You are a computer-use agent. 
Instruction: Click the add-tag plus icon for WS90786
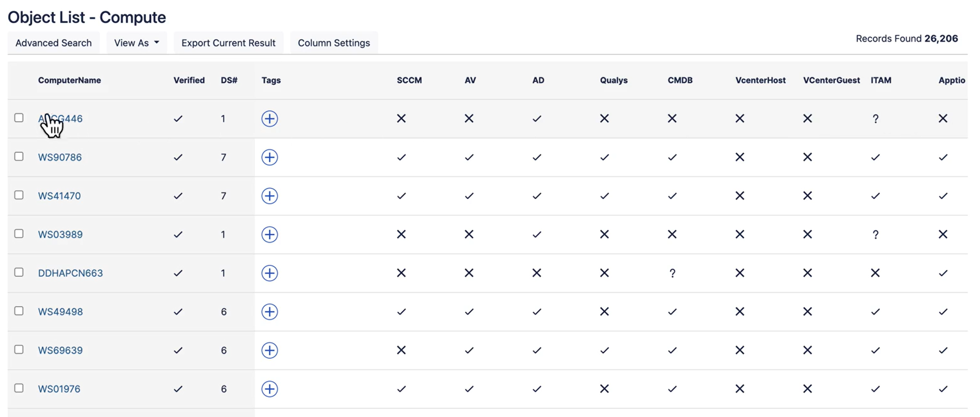click(x=269, y=157)
